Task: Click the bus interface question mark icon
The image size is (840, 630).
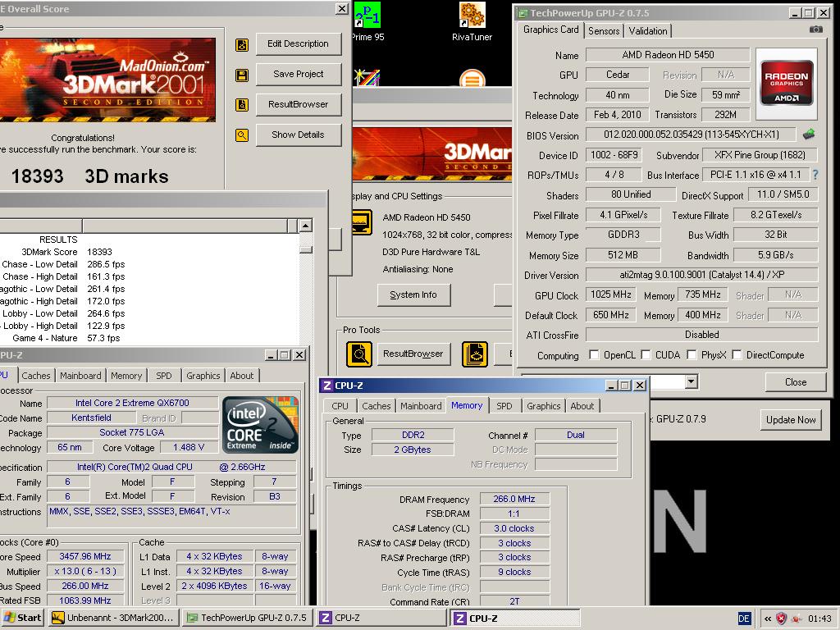Action: [815, 175]
